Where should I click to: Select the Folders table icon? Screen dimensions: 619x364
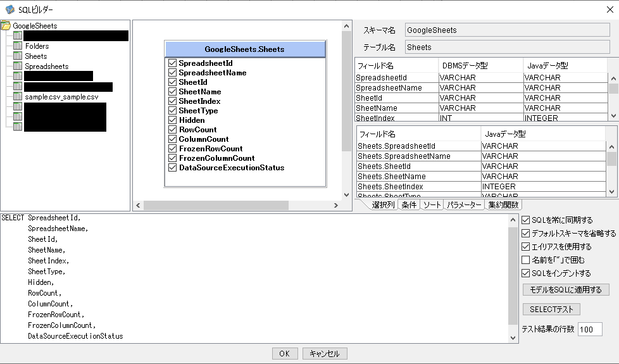(x=18, y=46)
